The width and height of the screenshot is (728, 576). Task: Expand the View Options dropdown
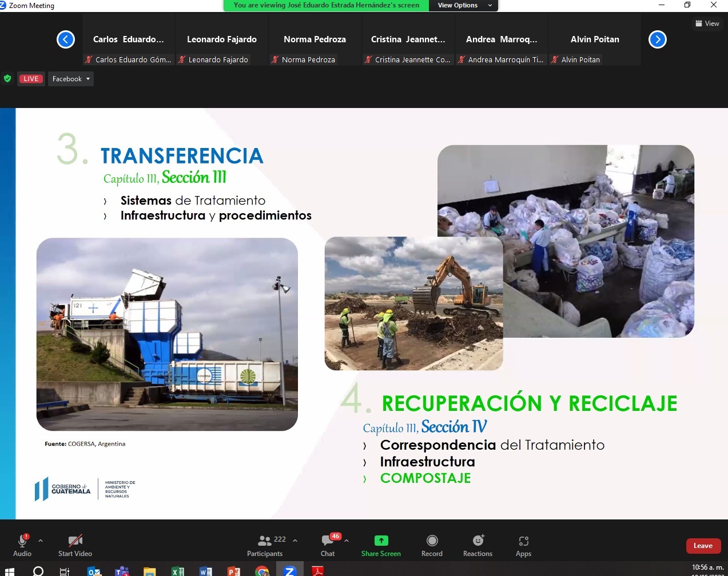click(x=465, y=5)
